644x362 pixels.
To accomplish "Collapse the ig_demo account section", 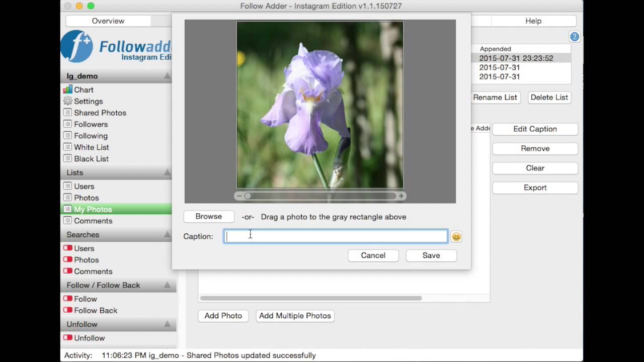I will tap(167, 76).
